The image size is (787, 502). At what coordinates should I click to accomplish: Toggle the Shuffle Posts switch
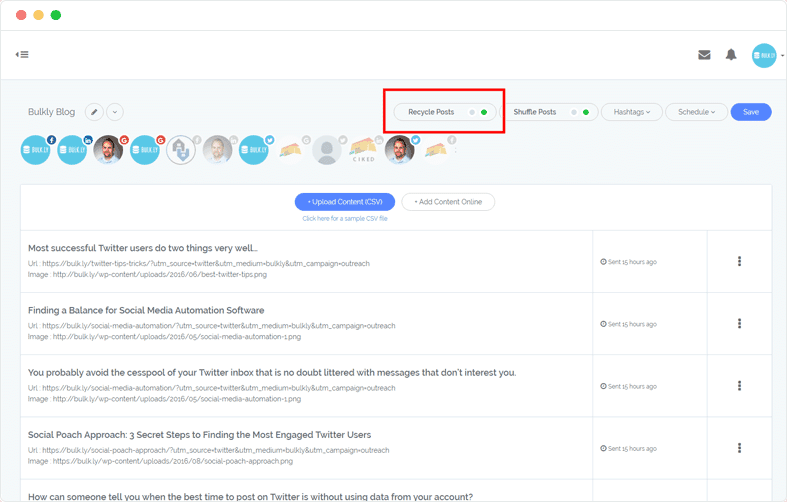click(579, 112)
